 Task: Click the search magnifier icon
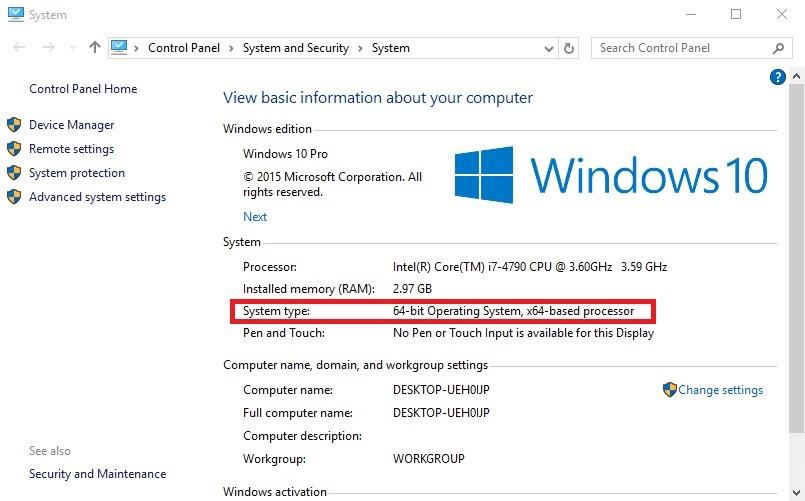(778, 48)
